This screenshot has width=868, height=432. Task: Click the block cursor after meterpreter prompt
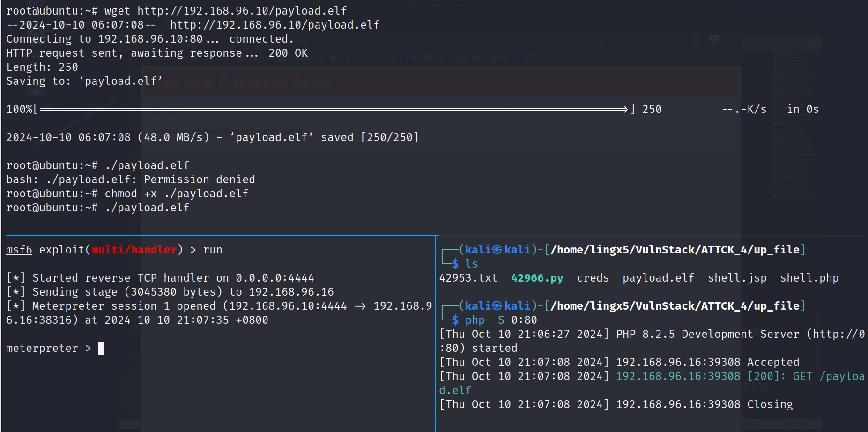101,348
